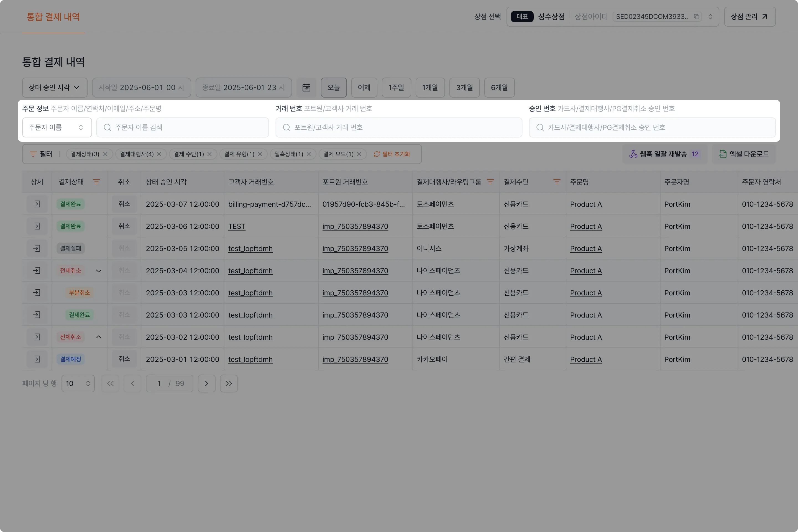Copy the store ID SED02345DCOM3933

pos(696,17)
